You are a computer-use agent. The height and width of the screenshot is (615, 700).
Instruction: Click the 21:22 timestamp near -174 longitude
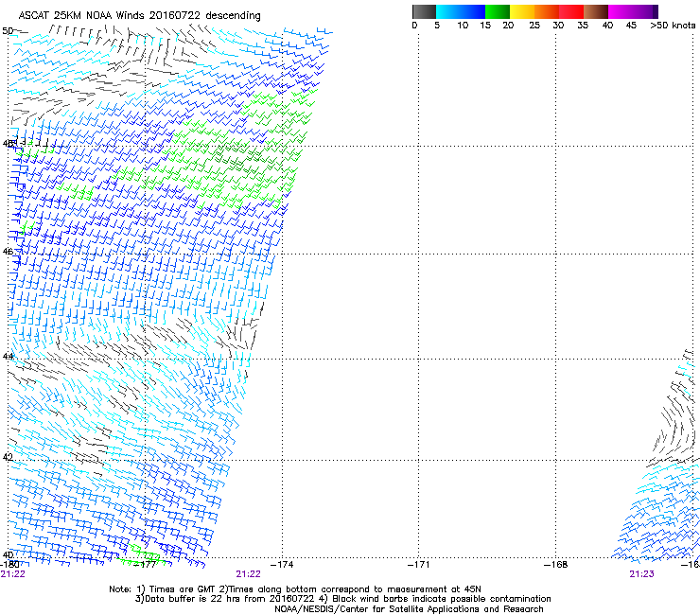[248, 574]
